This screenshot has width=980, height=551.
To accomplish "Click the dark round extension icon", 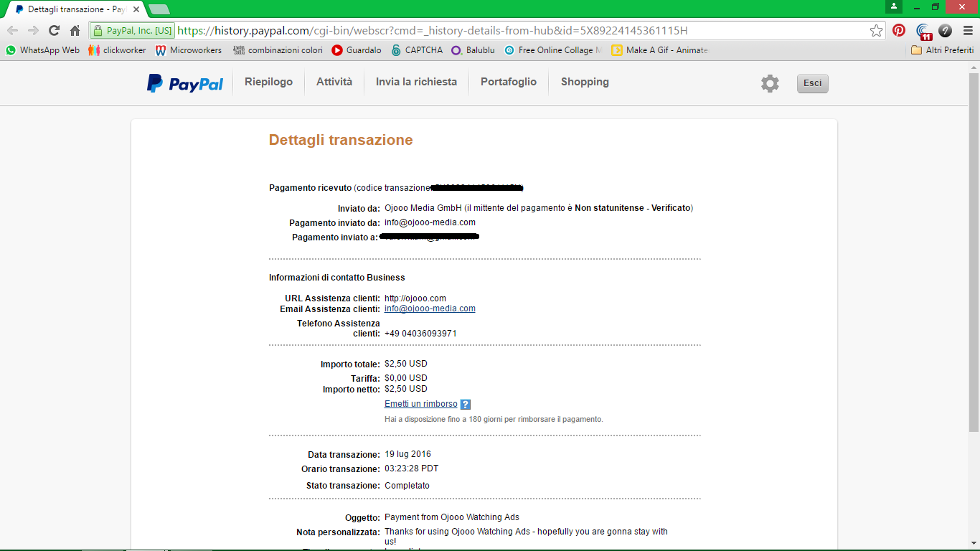I will tap(946, 31).
